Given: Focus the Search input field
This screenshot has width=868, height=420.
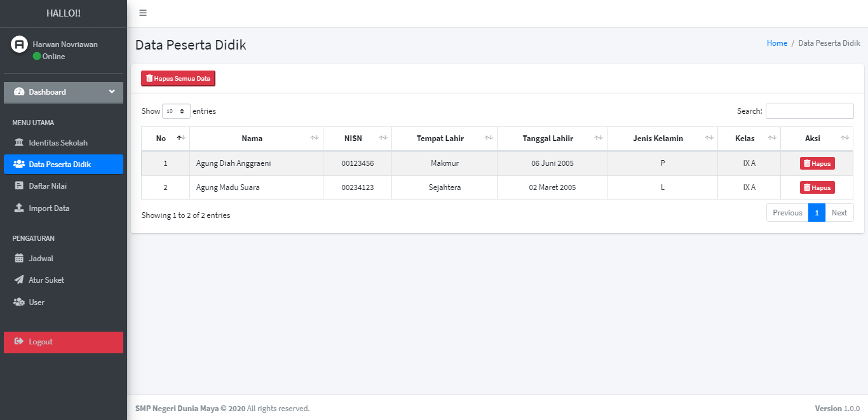Looking at the screenshot, I should tap(809, 111).
